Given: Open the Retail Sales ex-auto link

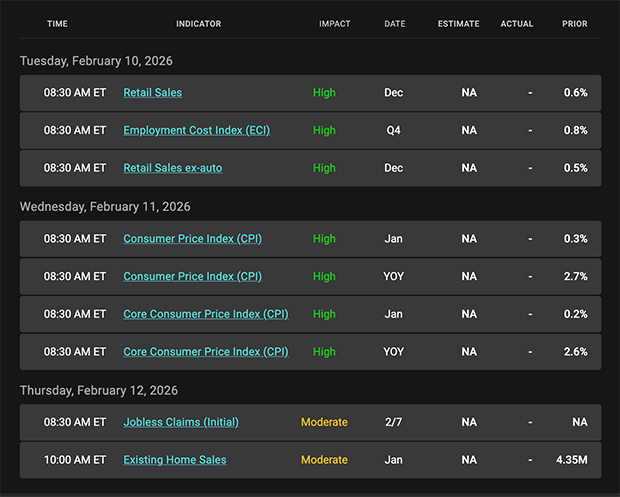Looking at the screenshot, I should (172, 168).
